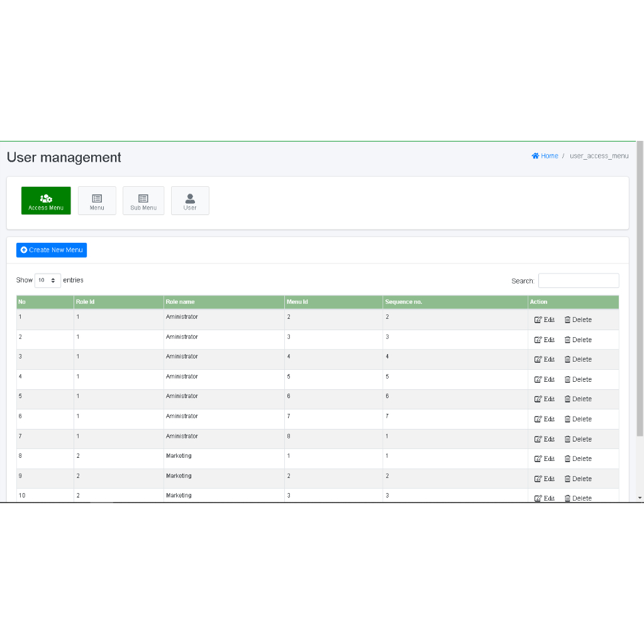
Task: Open the Sub Menu tab
Action: tap(143, 201)
